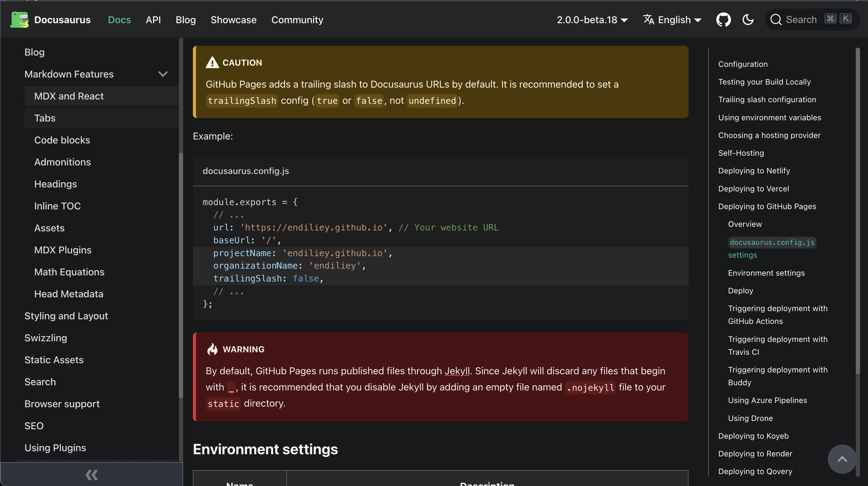
Task: Open Inline TOC sidebar page
Action: coord(101,206)
